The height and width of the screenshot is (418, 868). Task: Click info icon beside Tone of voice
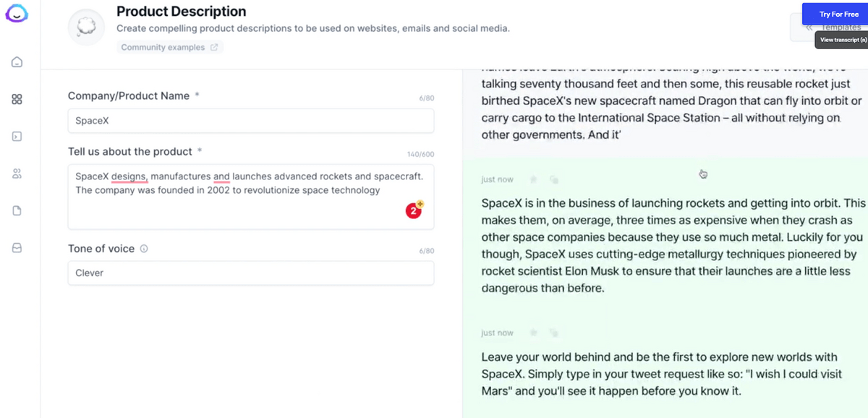coord(144,249)
